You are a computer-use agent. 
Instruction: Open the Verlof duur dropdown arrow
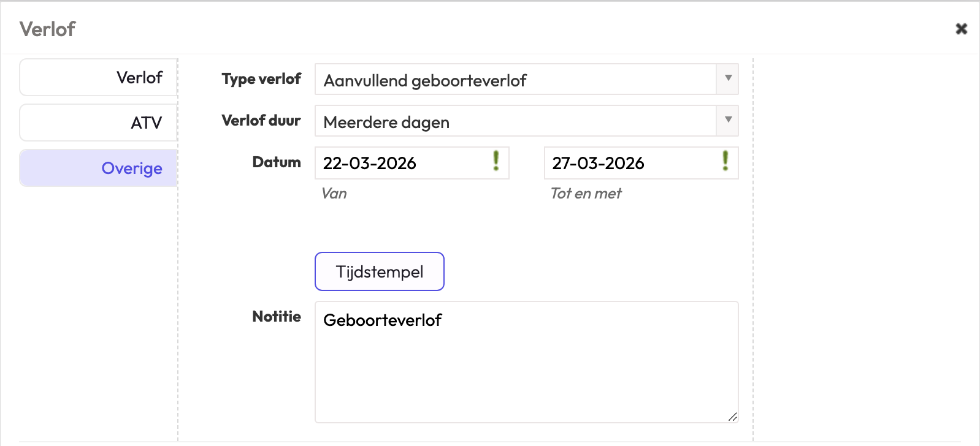728,121
